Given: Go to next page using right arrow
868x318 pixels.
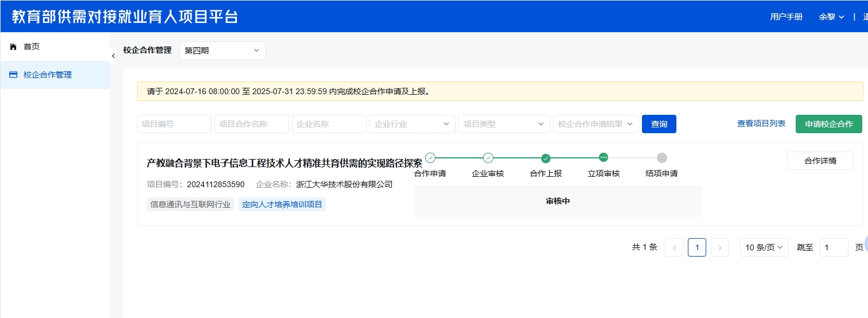Looking at the screenshot, I should (x=719, y=247).
